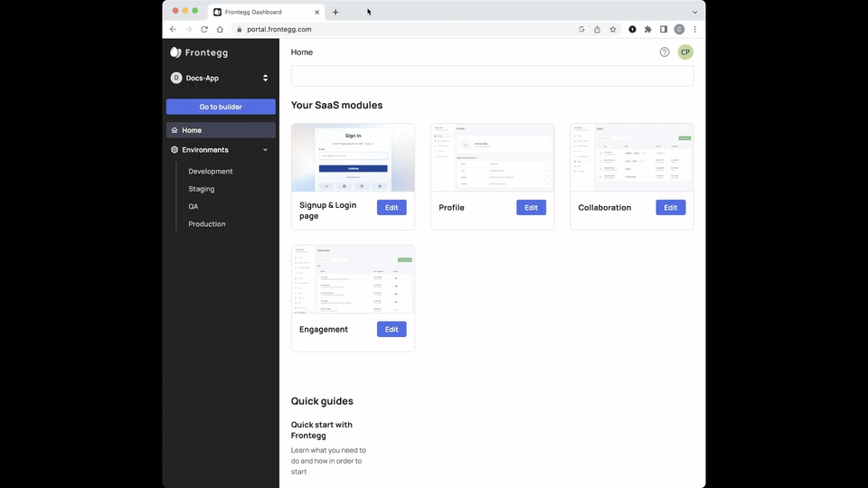Viewport: 868px width, 488px height.
Task: Click the Home sidebar house icon
Action: pos(175,130)
